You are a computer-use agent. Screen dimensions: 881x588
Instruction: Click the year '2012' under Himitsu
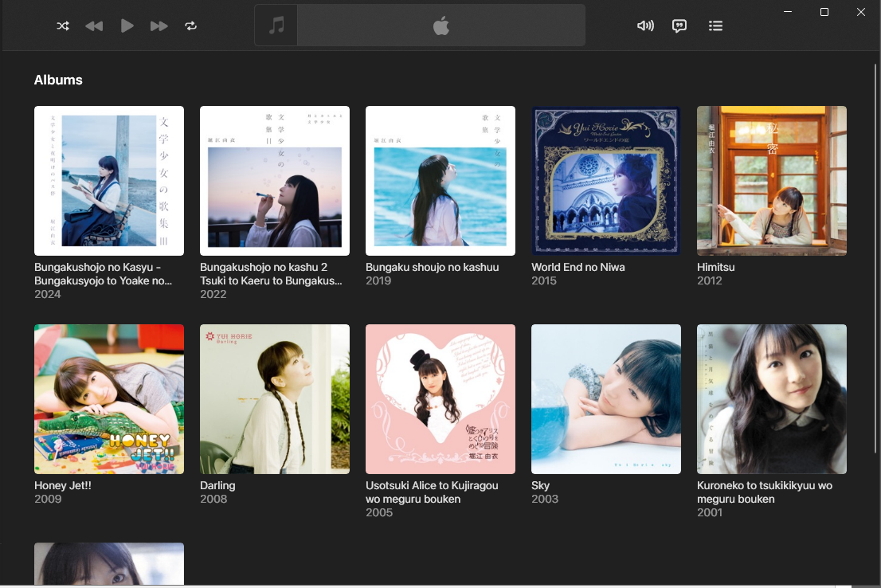710,280
